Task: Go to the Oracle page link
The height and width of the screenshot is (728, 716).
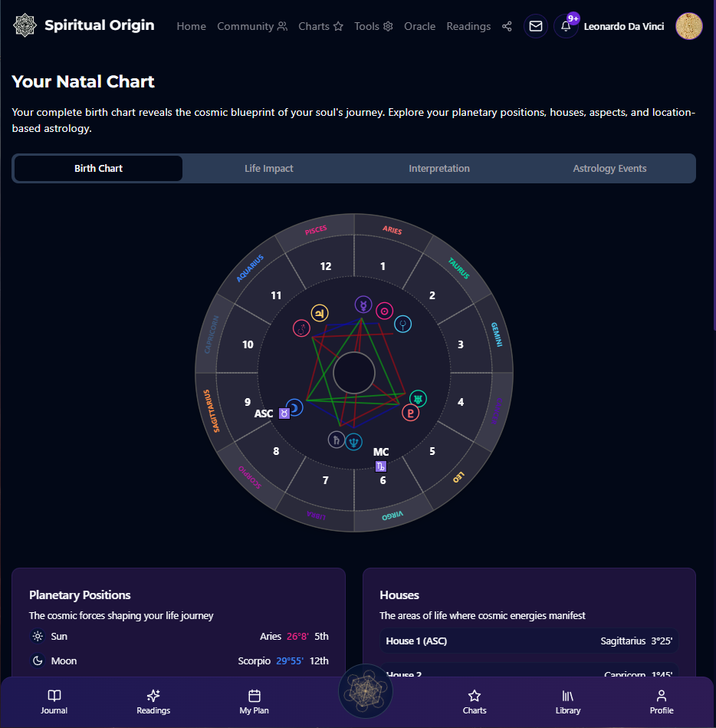Action: 419,26
